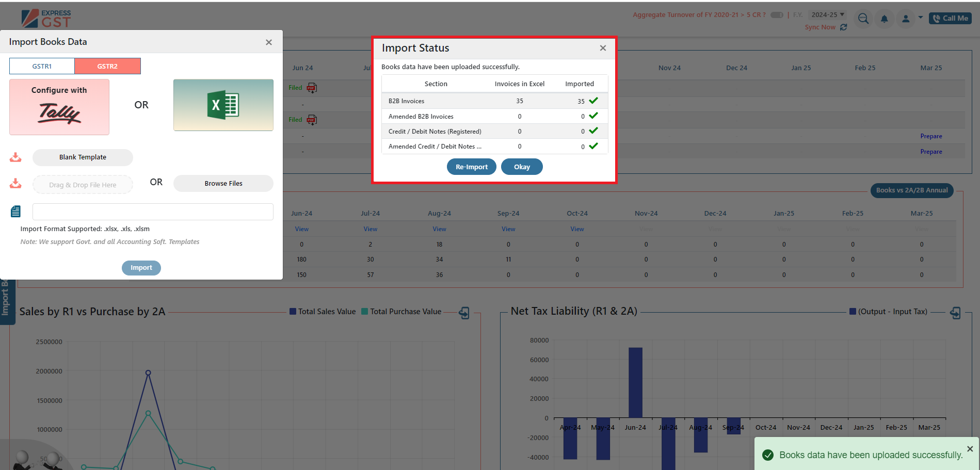Click the green check icon in success toast

(768, 455)
